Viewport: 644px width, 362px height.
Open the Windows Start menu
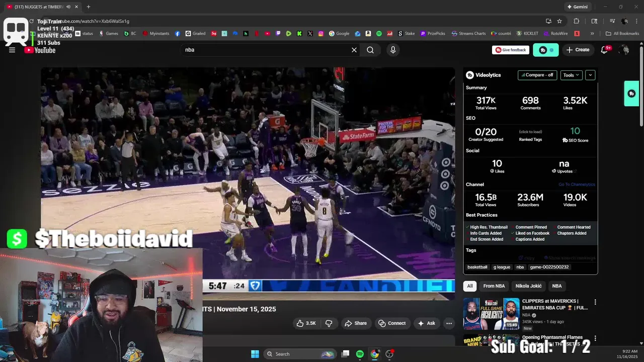tap(255, 354)
